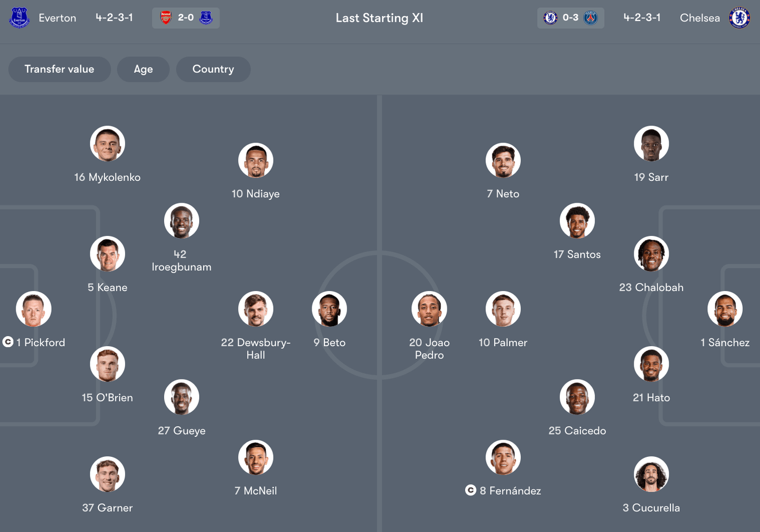Screen dimensions: 760x532
Task: Click the Chelsea crest in the header
Action: coord(740,17)
